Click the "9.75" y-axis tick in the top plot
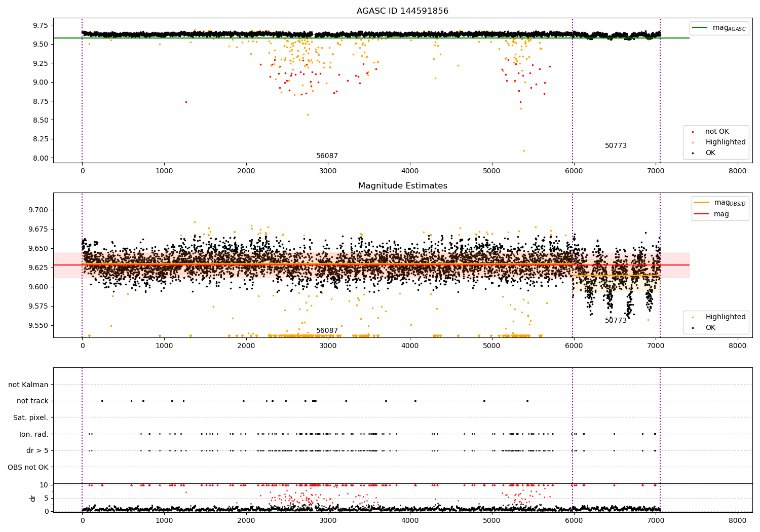Viewport: 760px width, 532px height. click(41, 25)
